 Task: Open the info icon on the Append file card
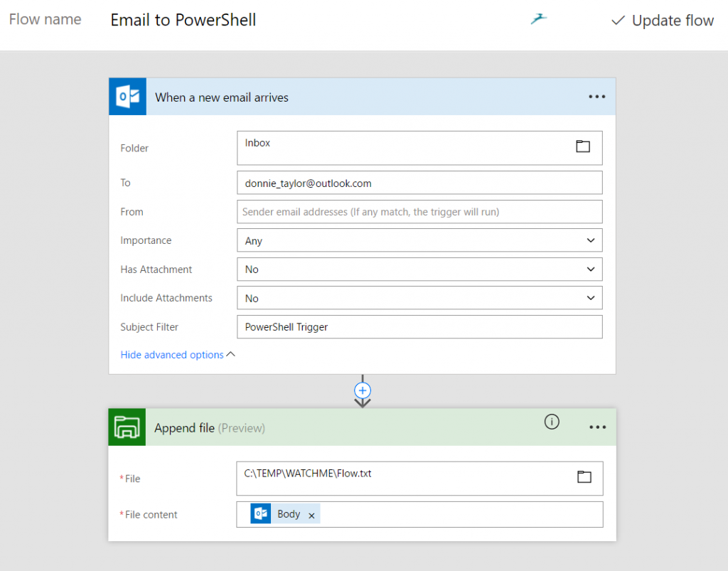pyautogui.click(x=552, y=422)
